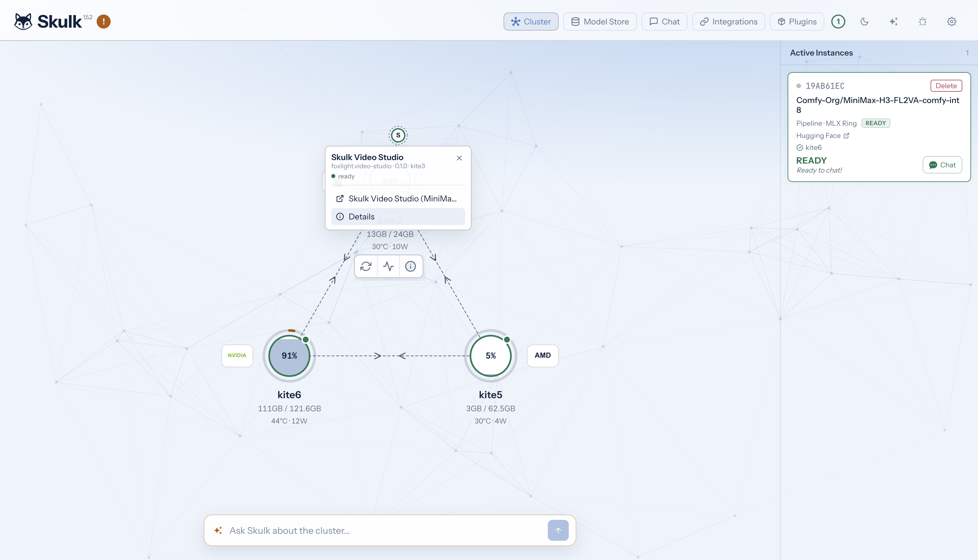Click the info icon under kite3
978x560 pixels.
[x=410, y=266]
